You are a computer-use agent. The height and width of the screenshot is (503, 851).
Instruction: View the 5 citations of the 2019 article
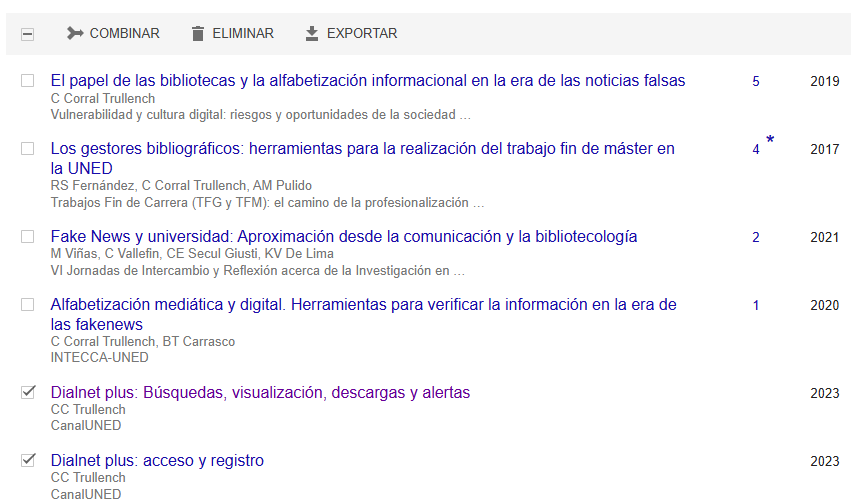coord(756,82)
